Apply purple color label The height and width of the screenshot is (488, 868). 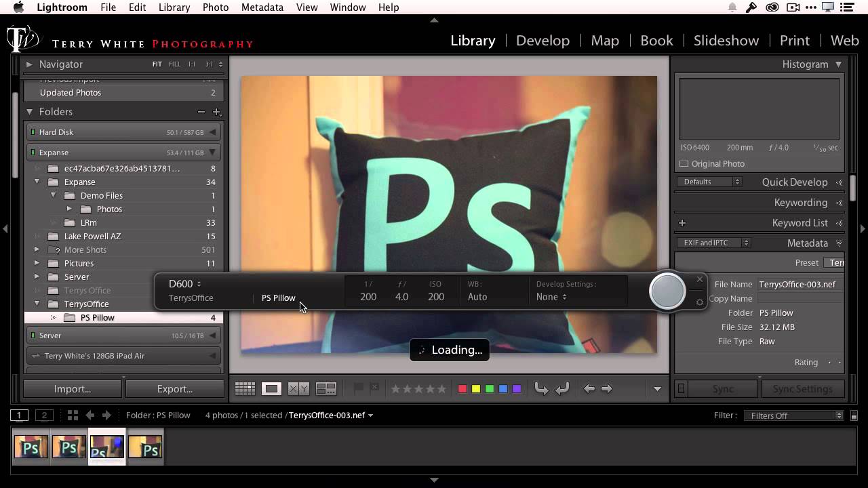pos(517,389)
